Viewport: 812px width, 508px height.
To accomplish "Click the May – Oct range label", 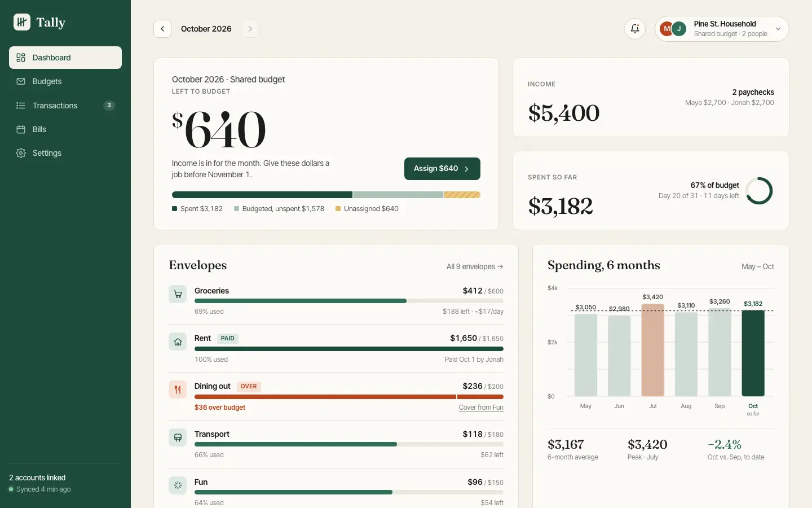I will point(758,266).
